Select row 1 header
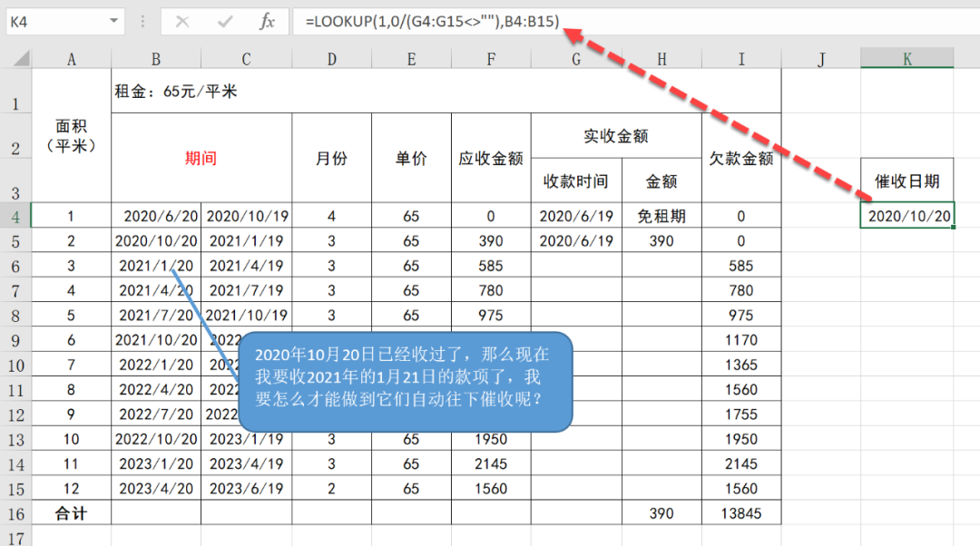Image resolution: width=980 pixels, height=546 pixels. click(15, 92)
